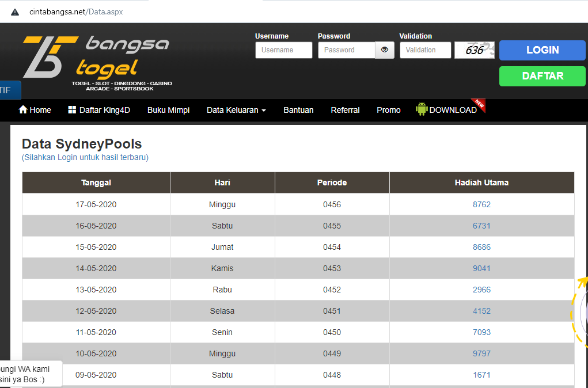Viewport: 588px width, 388px height.
Task: Open the Promo menu item
Action: click(389, 110)
